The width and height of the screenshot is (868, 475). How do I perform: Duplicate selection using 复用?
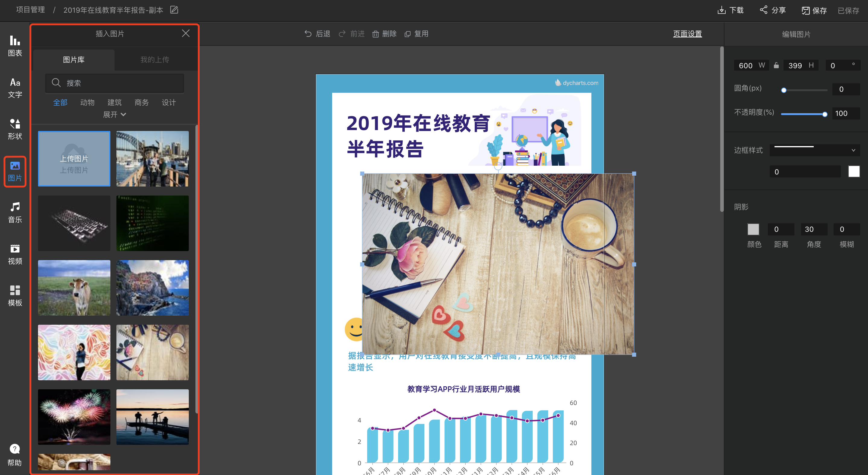pyautogui.click(x=416, y=34)
